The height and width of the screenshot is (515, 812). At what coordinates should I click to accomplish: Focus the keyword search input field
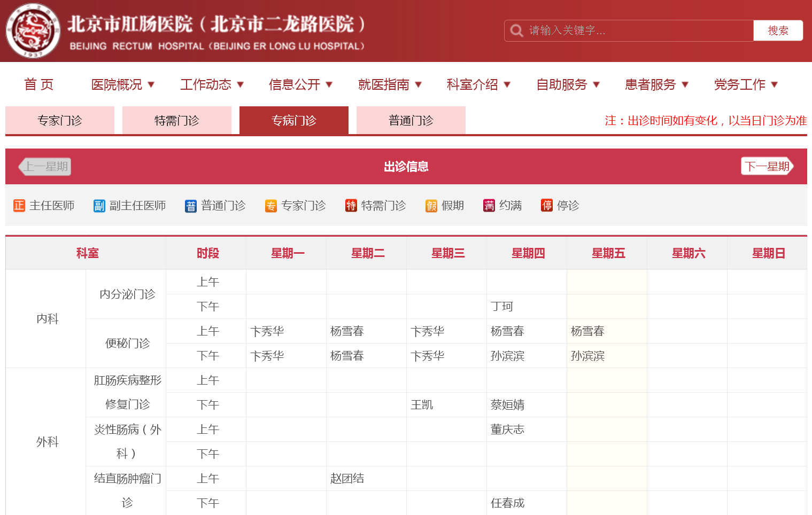(x=636, y=30)
